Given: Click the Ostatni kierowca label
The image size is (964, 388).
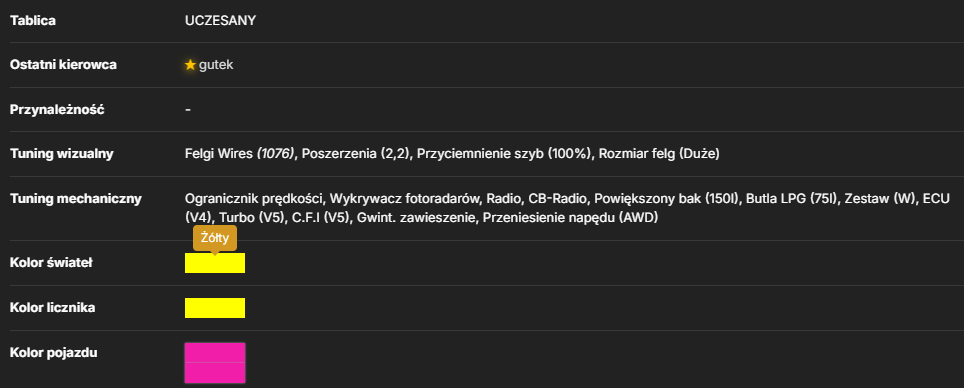Looking at the screenshot, I should 63,65.
